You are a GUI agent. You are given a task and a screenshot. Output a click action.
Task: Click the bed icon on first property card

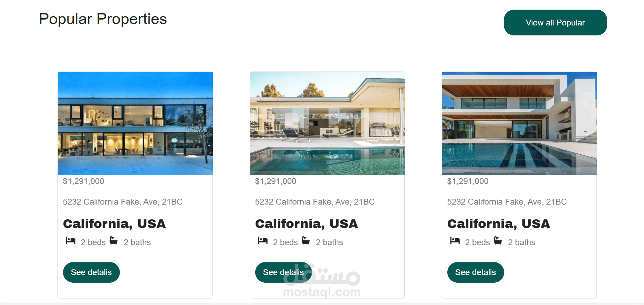pos(71,241)
